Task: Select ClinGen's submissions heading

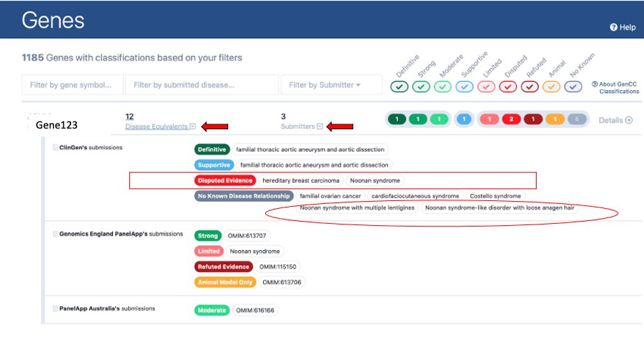Action: pos(91,147)
